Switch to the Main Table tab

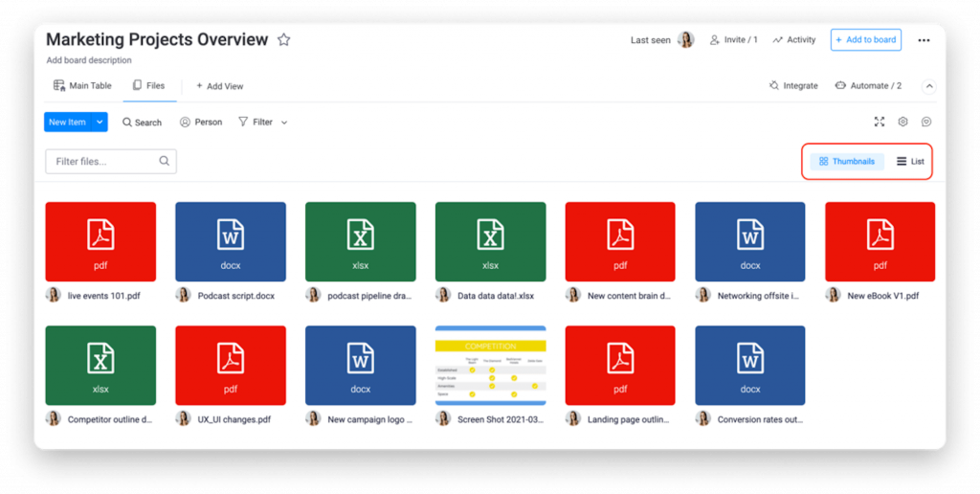tap(82, 85)
